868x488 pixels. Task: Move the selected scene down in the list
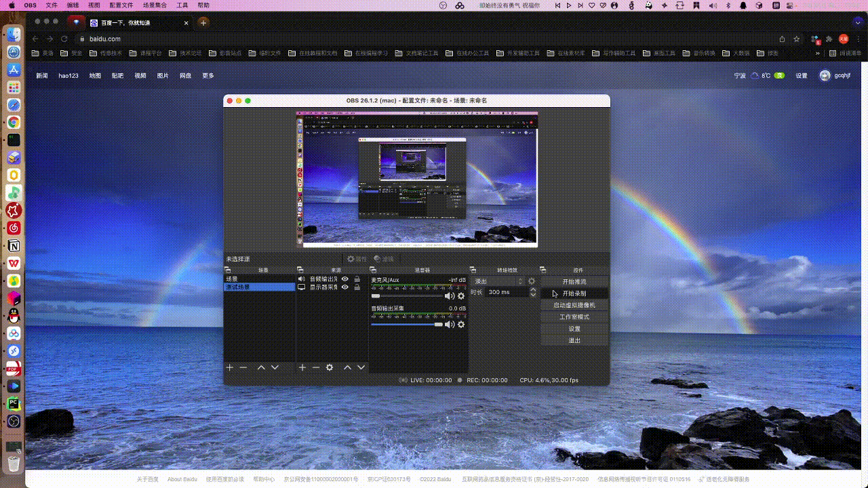pos(275,367)
